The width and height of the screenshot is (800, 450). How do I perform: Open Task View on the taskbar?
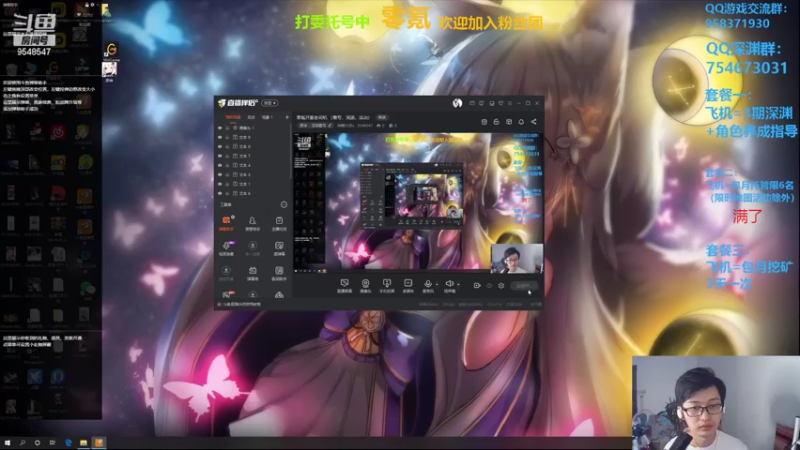(52, 443)
